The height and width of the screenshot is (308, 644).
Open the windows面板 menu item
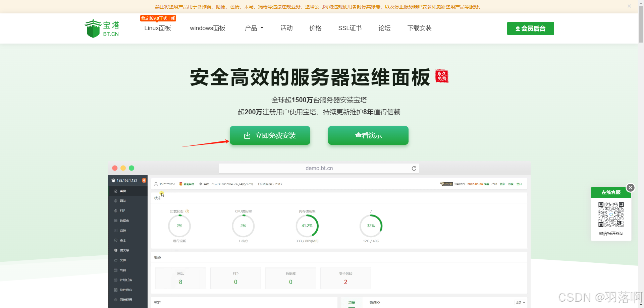pos(208,28)
